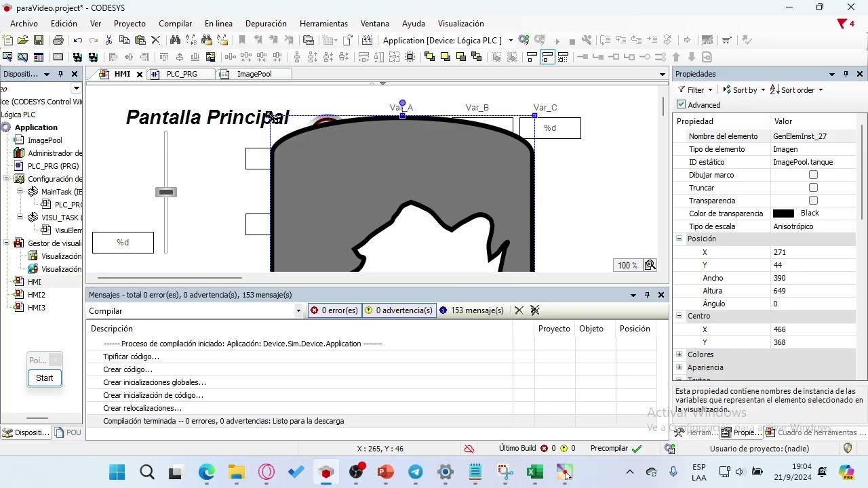Open the Depuración menu
Viewport: 868px width, 488px height.
click(266, 24)
